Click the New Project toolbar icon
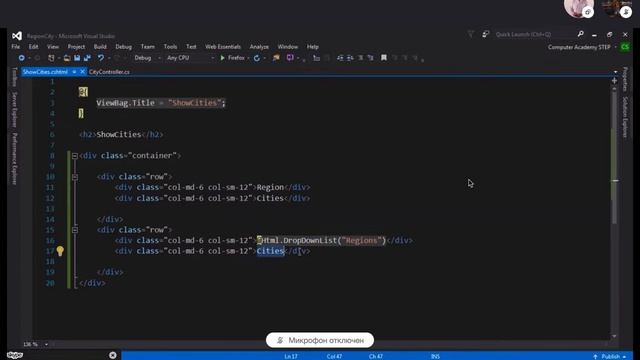 click(x=51, y=58)
